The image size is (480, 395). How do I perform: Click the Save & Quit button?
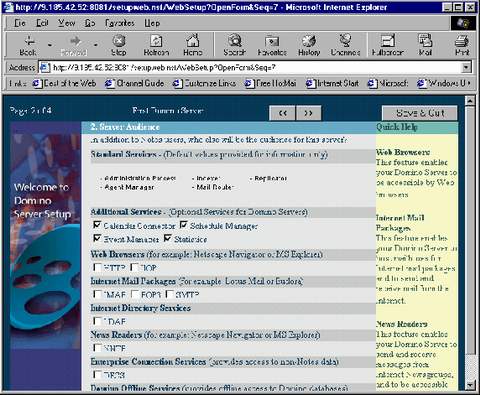420,113
